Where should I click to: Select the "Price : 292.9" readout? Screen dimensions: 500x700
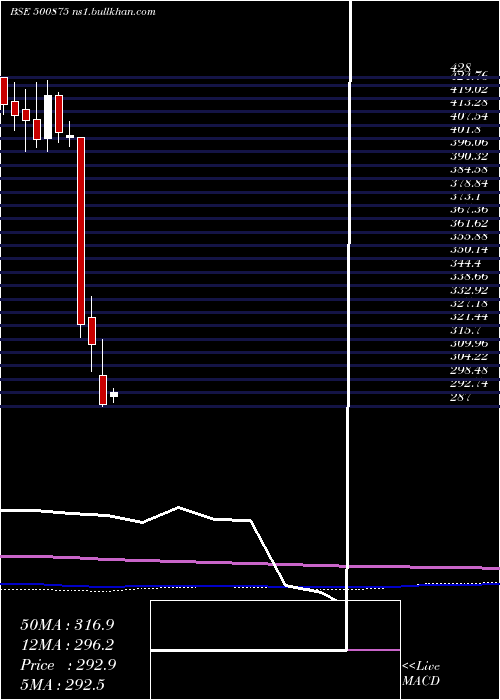(68, 665)
